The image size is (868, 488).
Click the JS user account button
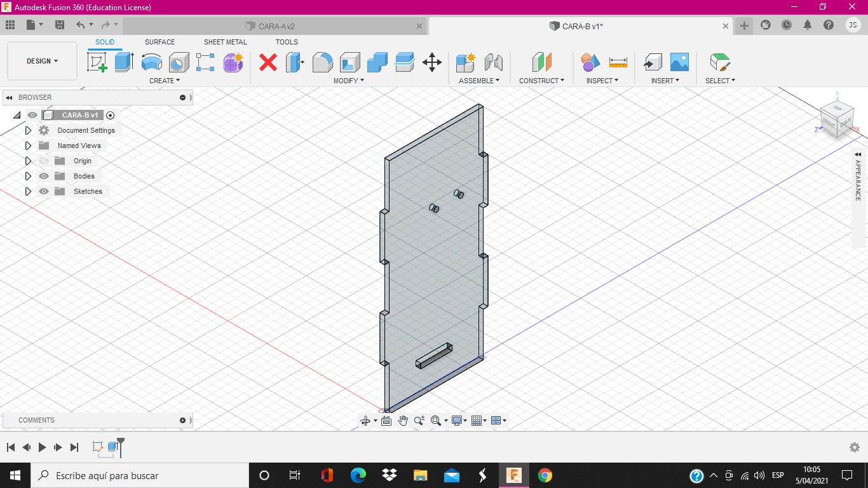tap(853, 25)
